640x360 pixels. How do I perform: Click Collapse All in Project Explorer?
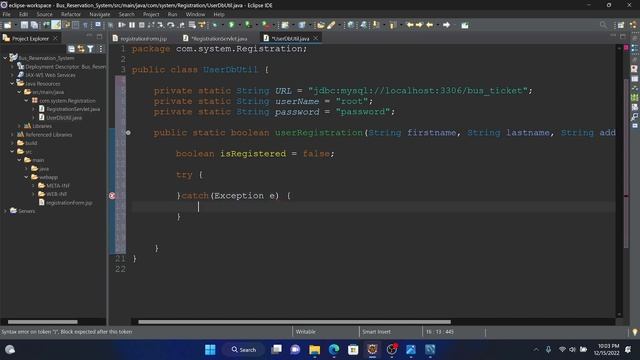[x=71, y=49]
